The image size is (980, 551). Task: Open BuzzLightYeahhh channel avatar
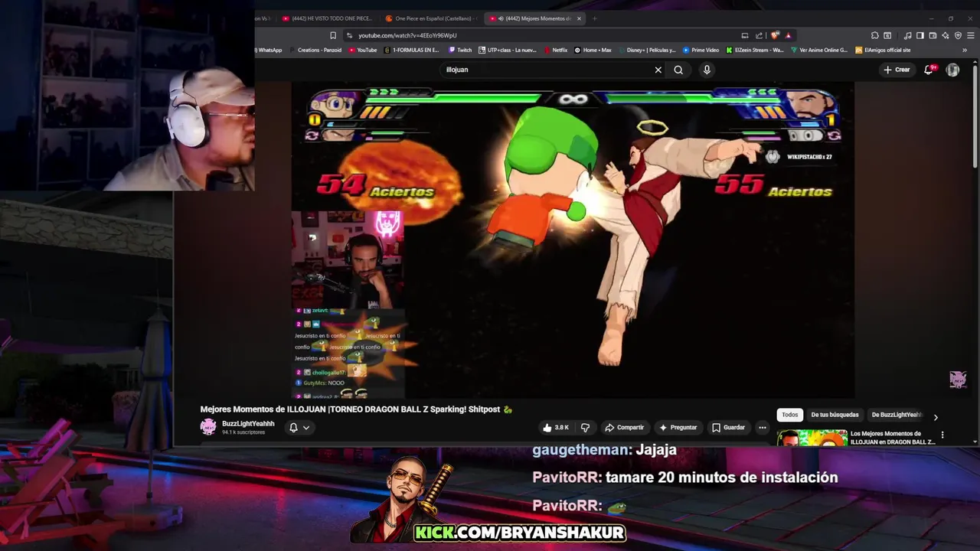coord(208,427)
